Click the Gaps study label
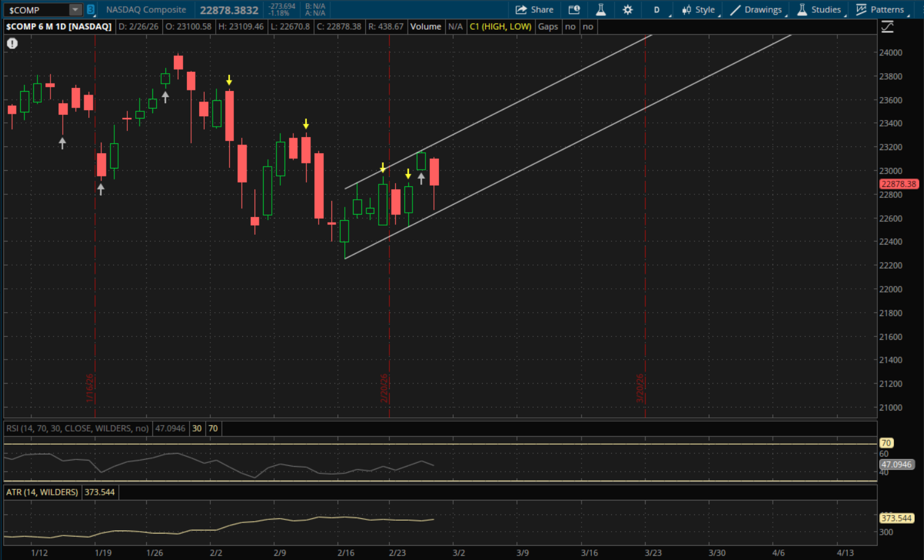The image size is (924, 560). coord(548,26)
